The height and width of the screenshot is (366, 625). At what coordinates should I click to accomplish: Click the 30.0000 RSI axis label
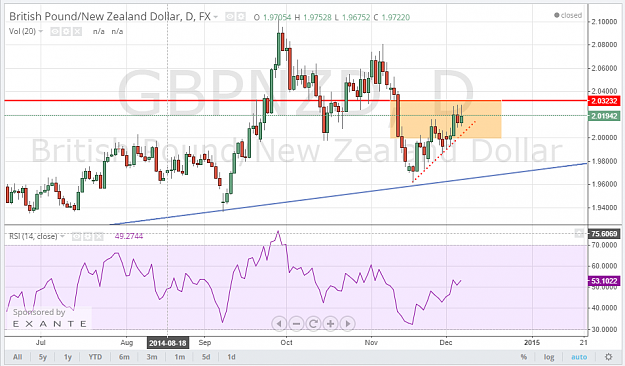point(605,330)
